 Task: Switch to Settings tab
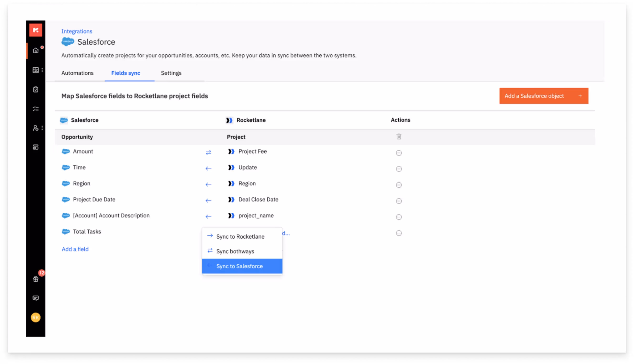(x=171, y=73)
